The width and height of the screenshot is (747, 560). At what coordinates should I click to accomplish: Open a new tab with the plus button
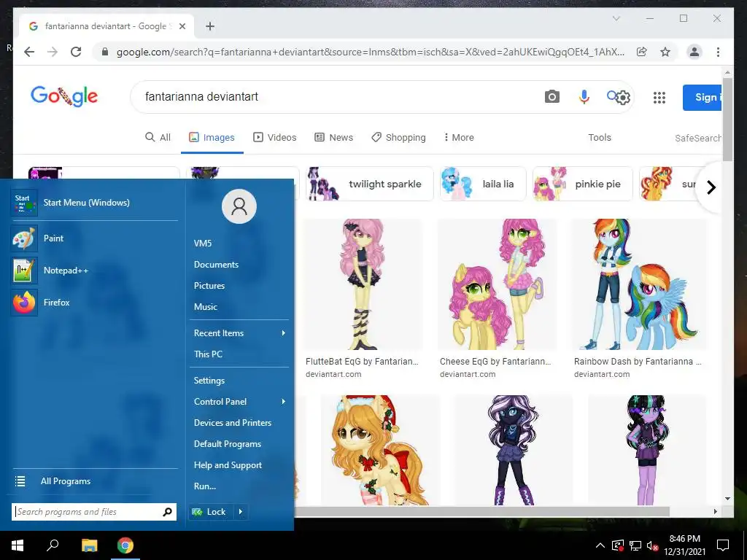210,26
